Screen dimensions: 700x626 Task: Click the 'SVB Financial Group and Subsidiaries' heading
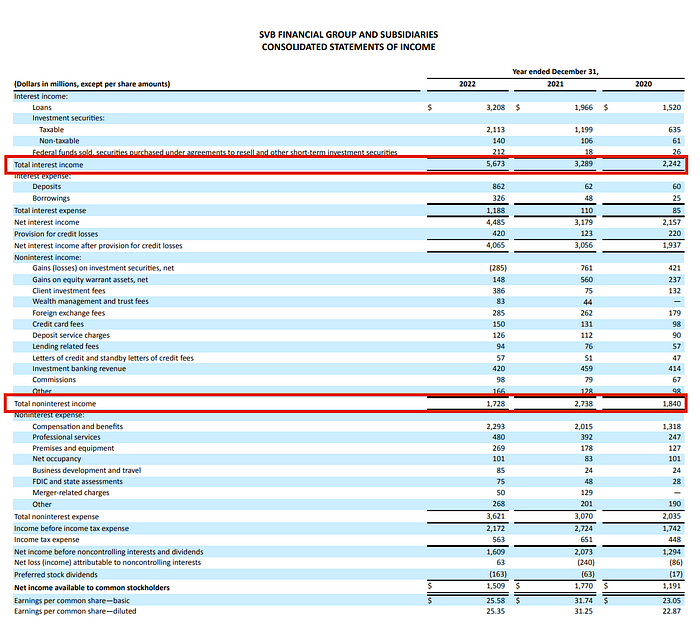coord(348,34)
